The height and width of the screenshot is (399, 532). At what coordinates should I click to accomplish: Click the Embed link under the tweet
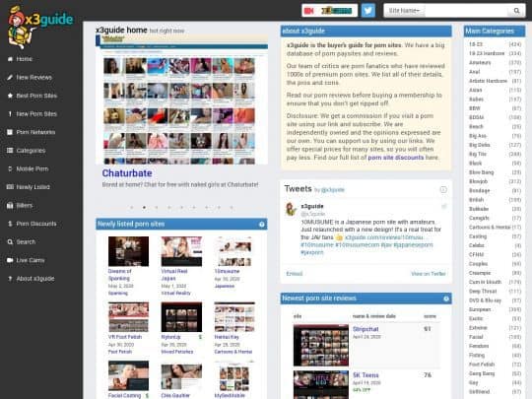pos(295,274)
